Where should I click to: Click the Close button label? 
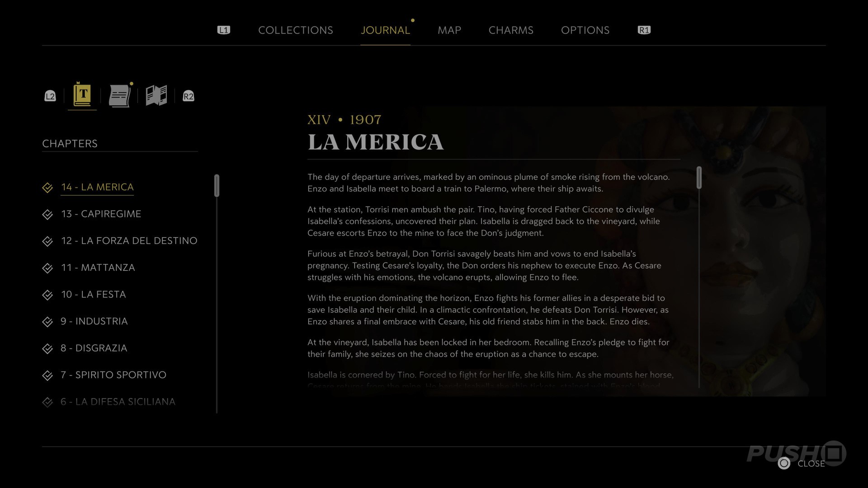[811, 464]
